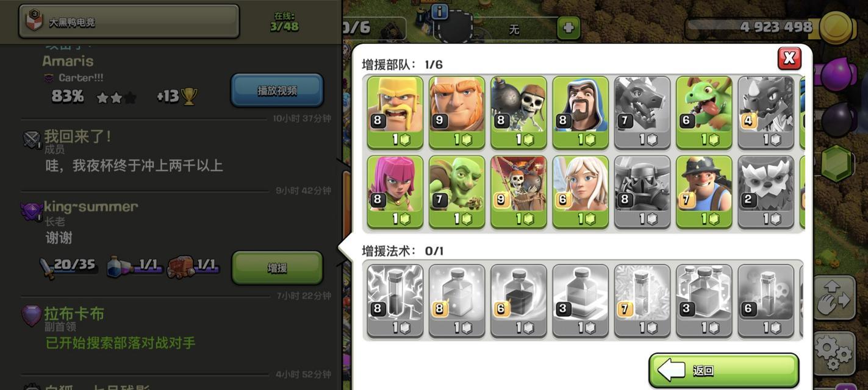Donate an Archer troop

point(395,192)
